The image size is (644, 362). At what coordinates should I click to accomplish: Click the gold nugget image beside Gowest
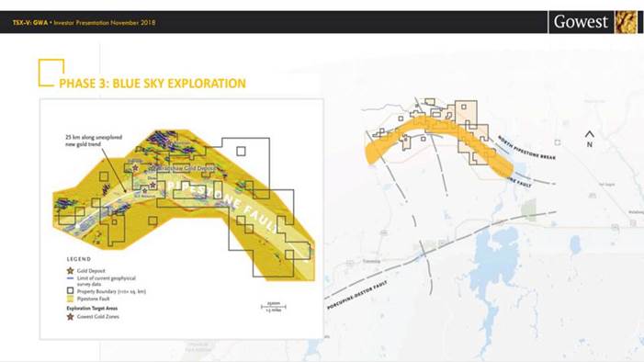point(626,22)
